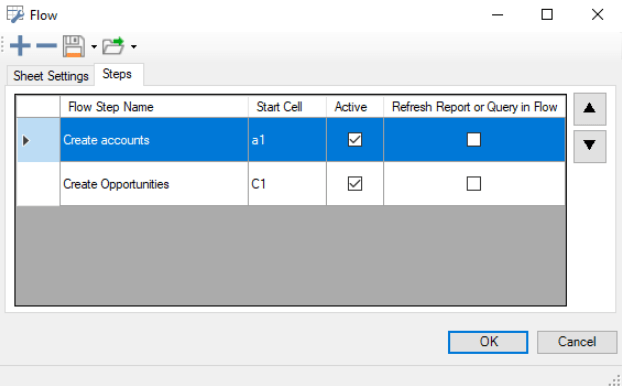Move selected step up
This screenshot has height=386, width=622.
point(589,109)
